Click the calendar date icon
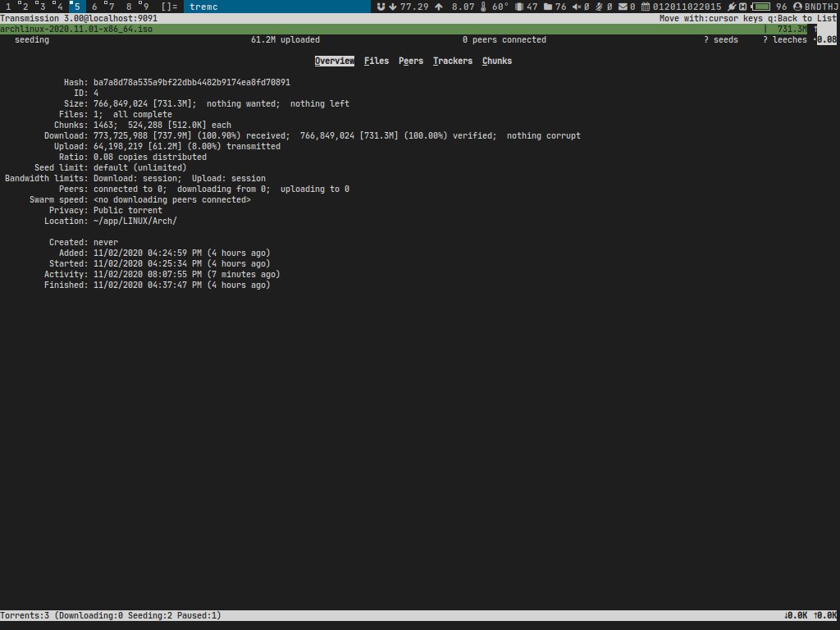Image resolution: width=840 pixels, height=630 pixels. pyautogui.click(x=646, y=7)
